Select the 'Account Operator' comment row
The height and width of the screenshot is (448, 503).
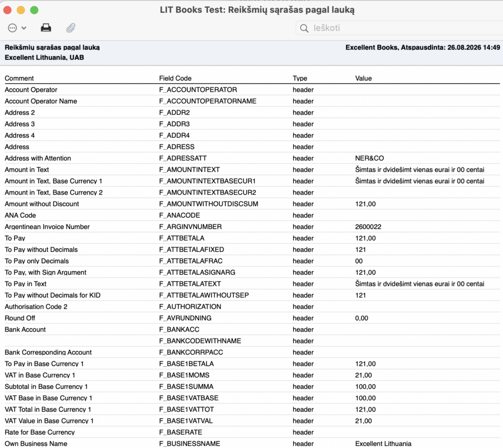31,90
